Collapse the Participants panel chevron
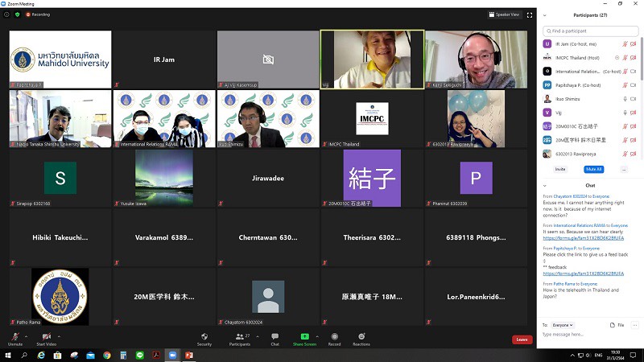Screen dimensions: 644x362 tap(547, 14)
